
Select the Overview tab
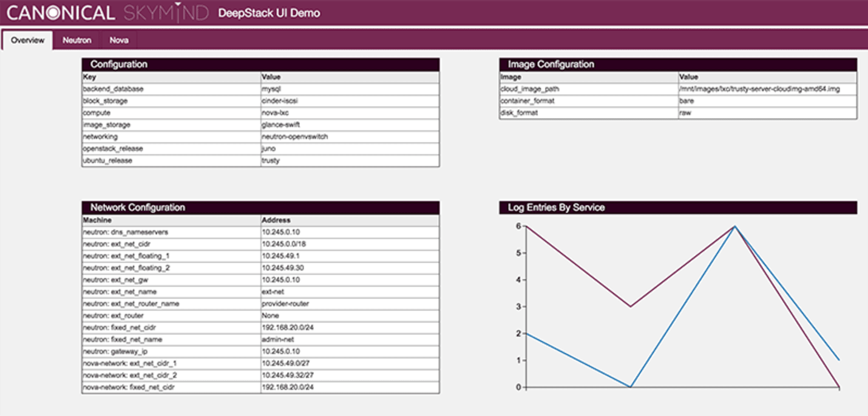click(x=28, y=41)
